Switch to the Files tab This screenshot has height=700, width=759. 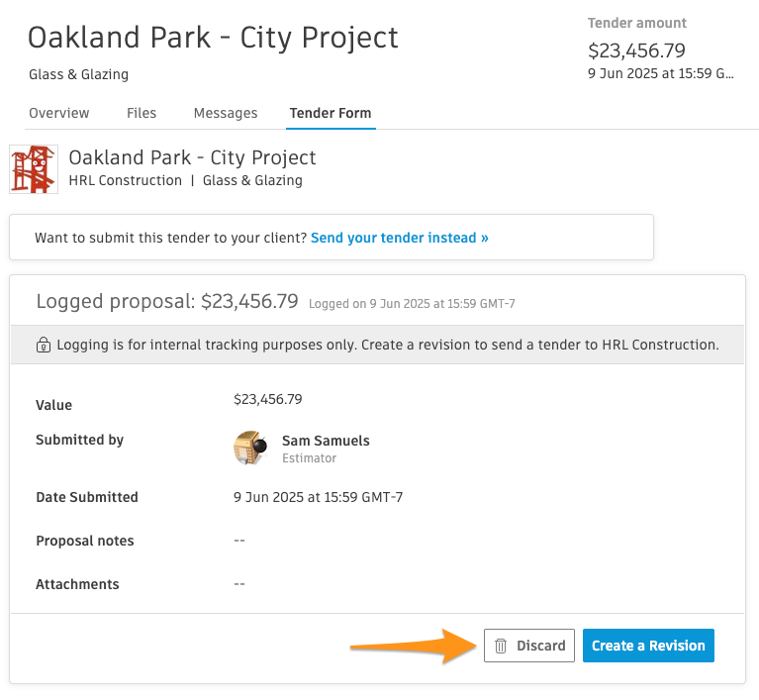[x=142, y=113]
